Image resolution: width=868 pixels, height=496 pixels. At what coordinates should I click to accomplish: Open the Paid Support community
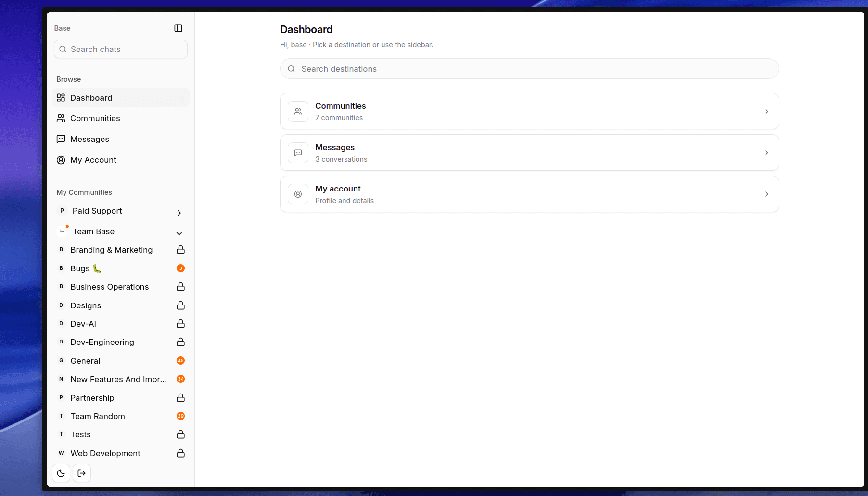[97, 211]
